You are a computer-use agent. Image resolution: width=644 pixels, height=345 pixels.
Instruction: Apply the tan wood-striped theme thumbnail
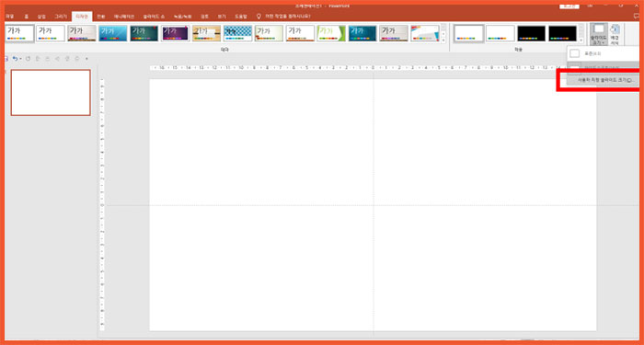click(x=207, y=33)
